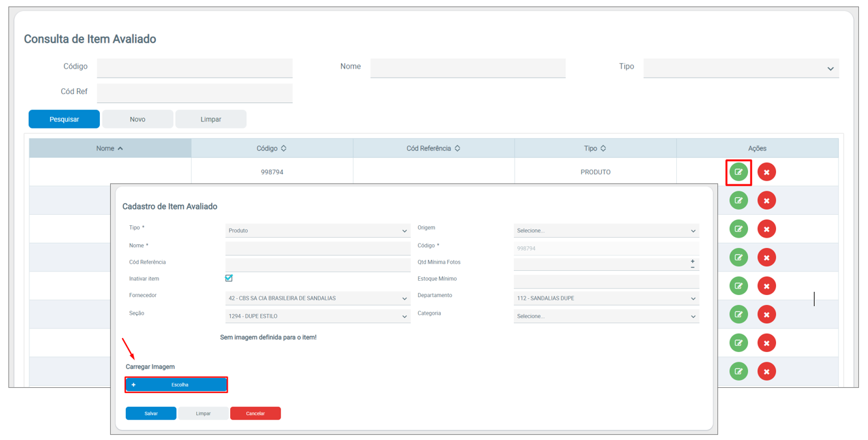
Task: Click the red delete icon in first row
Action: pyautogui.click(x=766, y=172)
